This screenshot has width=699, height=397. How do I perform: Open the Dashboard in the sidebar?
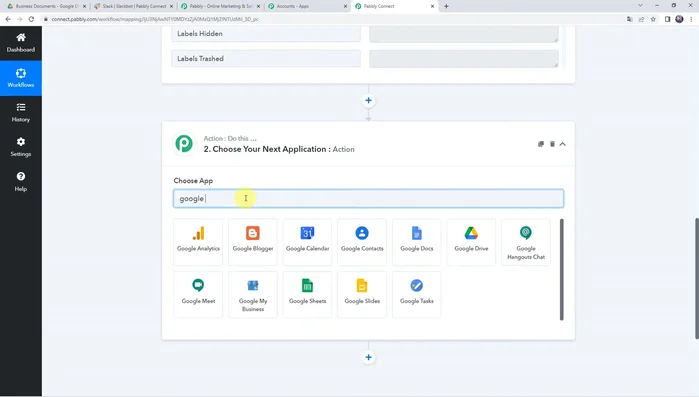(21, 43)
